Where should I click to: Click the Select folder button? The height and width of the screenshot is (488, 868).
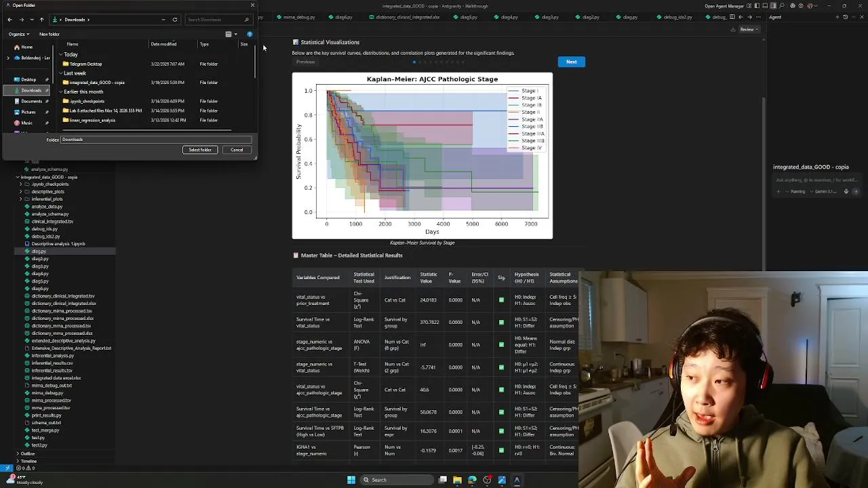[x=200, y=150]
